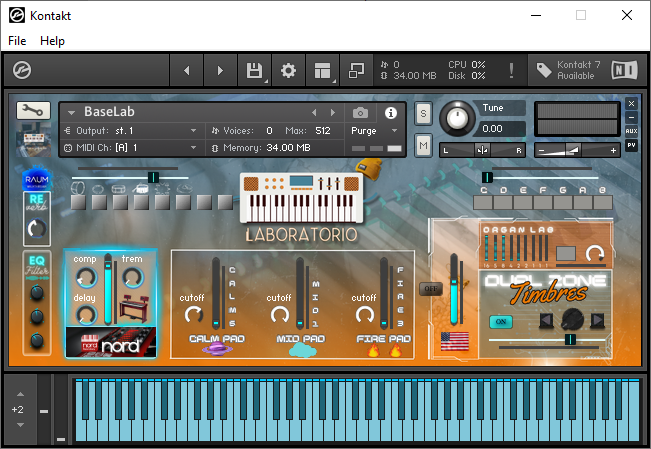Select next timbre with right arrow
The image size is (651, 449).
tap(597, 320)
